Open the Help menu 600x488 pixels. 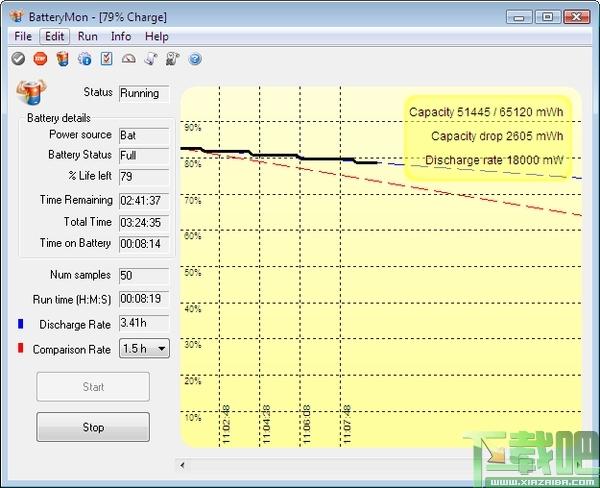[x=157, y=36]
